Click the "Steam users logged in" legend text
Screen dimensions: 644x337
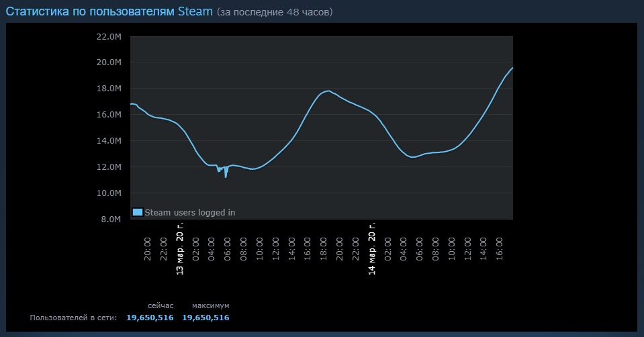pos(190,213)
